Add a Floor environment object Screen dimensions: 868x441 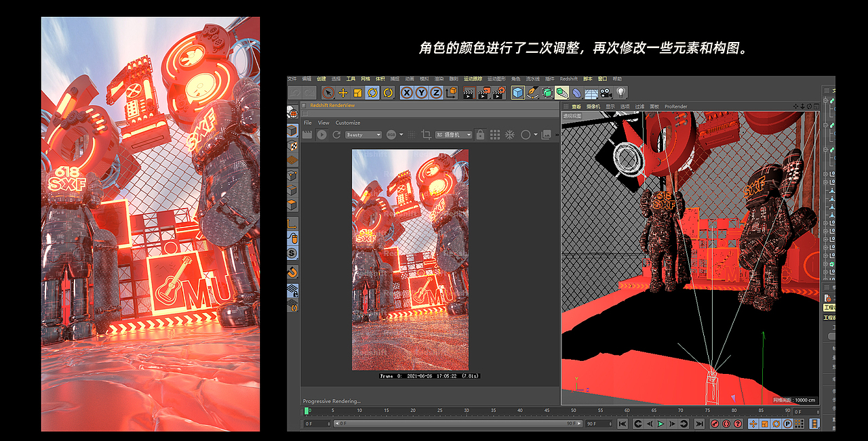[x=591, y=93]
